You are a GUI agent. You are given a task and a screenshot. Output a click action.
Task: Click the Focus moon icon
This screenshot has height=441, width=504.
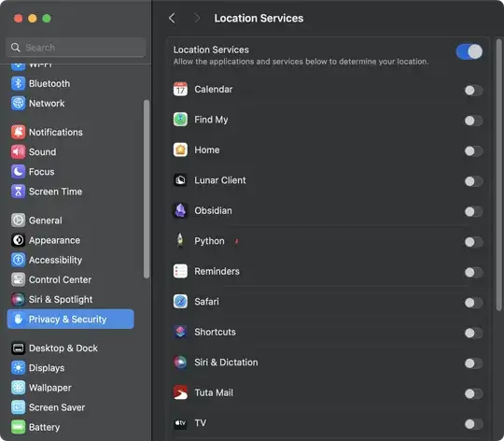click(18, 172)
